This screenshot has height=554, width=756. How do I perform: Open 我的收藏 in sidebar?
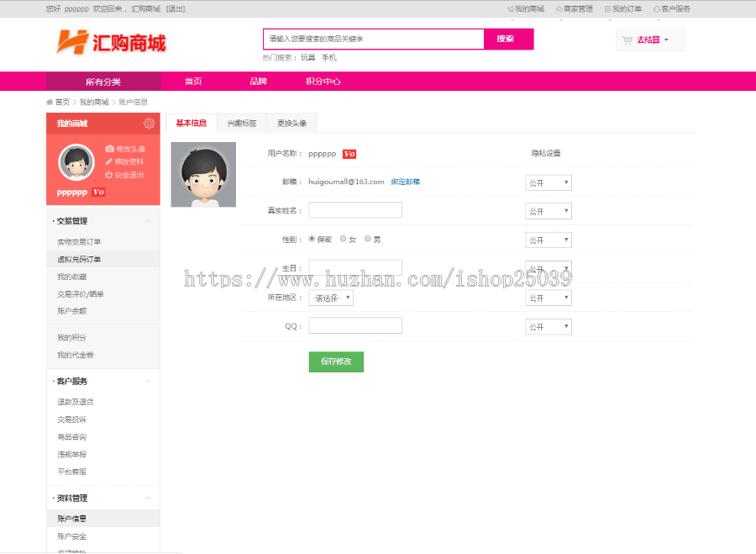click(x=72, y=277)
